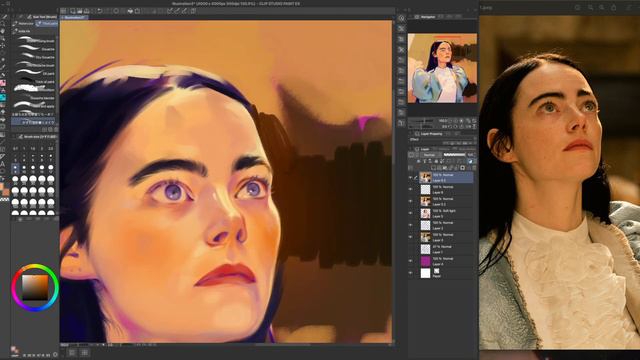
Task: Select the cyan highlighted Brush tool icon
Action: pos(3,98)
